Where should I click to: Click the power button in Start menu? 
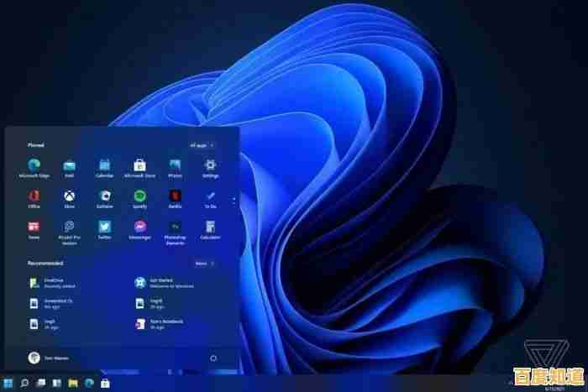(x=213, y=358)
